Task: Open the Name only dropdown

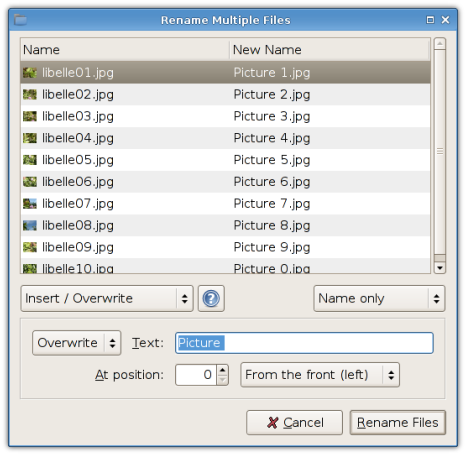Action: pos(379,298)
